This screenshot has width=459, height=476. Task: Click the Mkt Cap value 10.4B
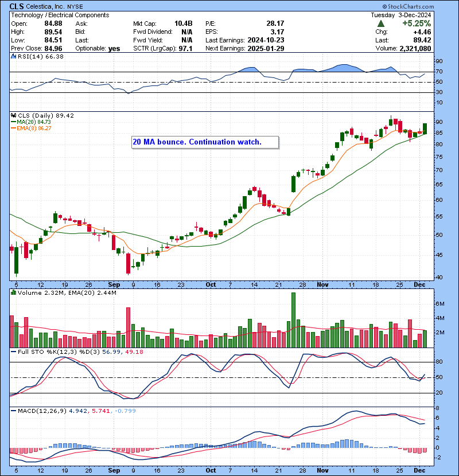click(x=184, y=24)
